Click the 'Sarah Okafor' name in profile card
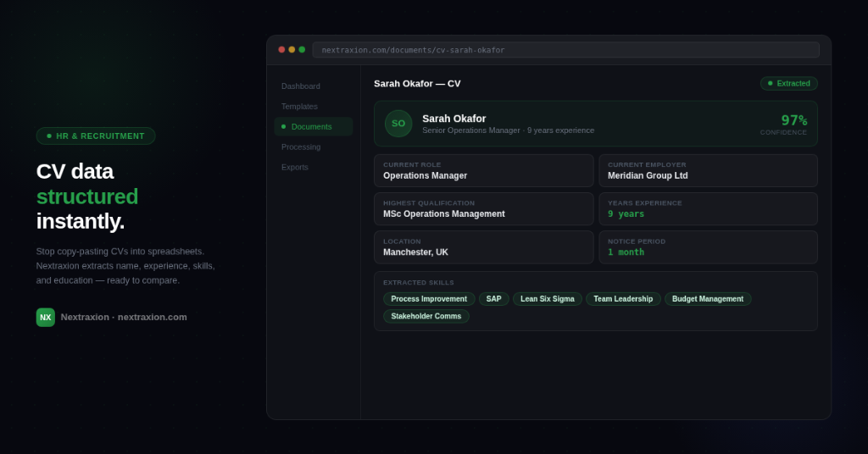This screenshot has height=454, width=868. click(454, 119)
